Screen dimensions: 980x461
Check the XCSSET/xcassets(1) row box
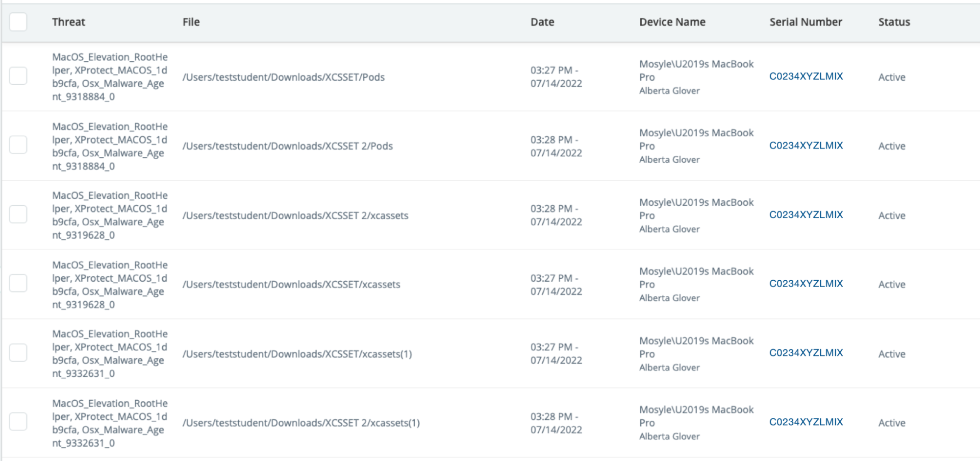coord(18,353)
